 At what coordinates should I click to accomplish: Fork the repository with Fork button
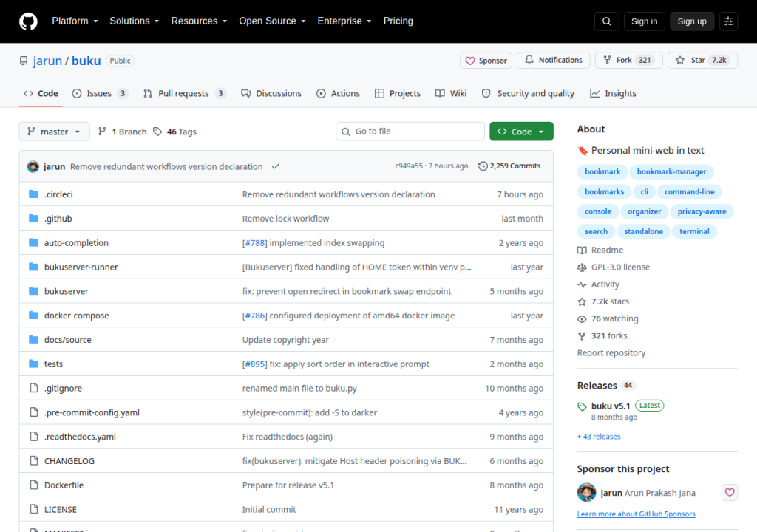[x=628, y=61]
